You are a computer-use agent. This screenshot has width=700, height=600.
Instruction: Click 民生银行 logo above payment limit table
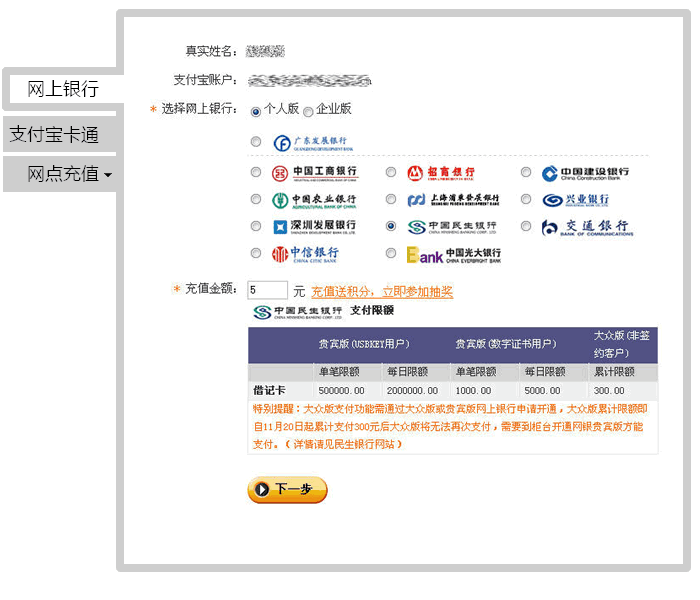(297, 312)
